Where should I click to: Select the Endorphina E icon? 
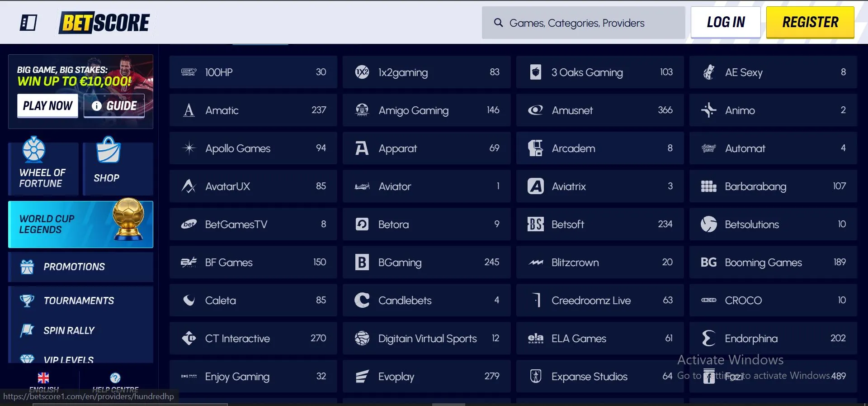pos(709,338)
